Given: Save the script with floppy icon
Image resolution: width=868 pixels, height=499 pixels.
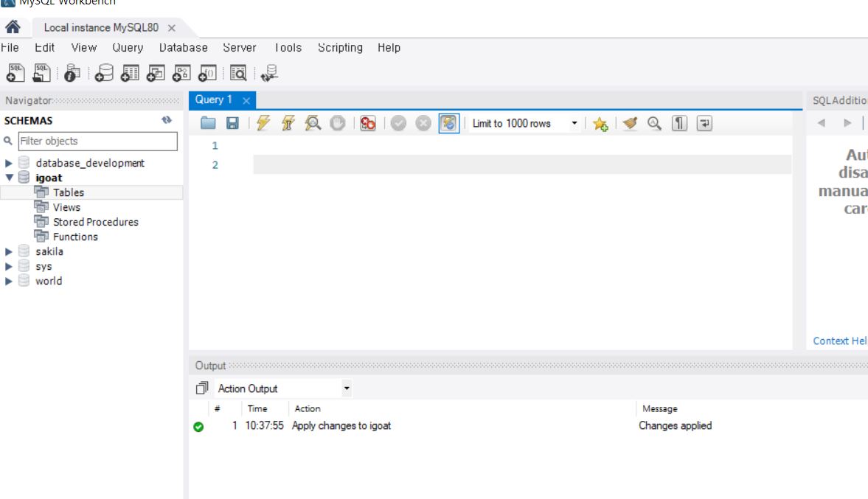Looking at the screenshot, I should click(232, 123).
